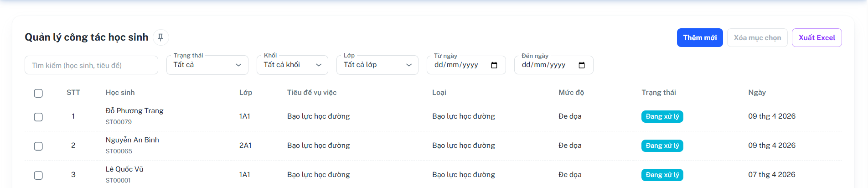Click student name Đỗ Phương Trang
Image resolution: width=868 pixels, height=188 pixels.
click(x=134, y=111)
